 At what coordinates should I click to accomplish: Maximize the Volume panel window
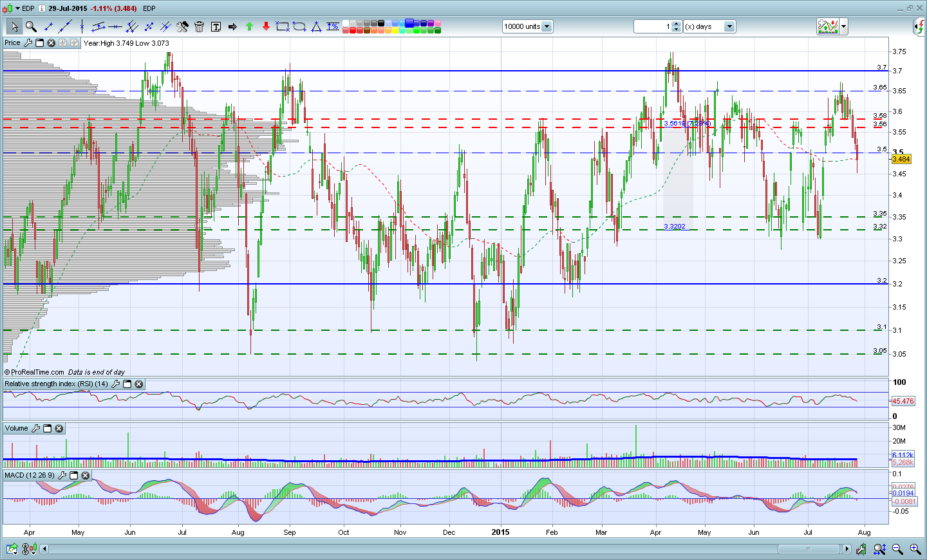click(48, 429)
